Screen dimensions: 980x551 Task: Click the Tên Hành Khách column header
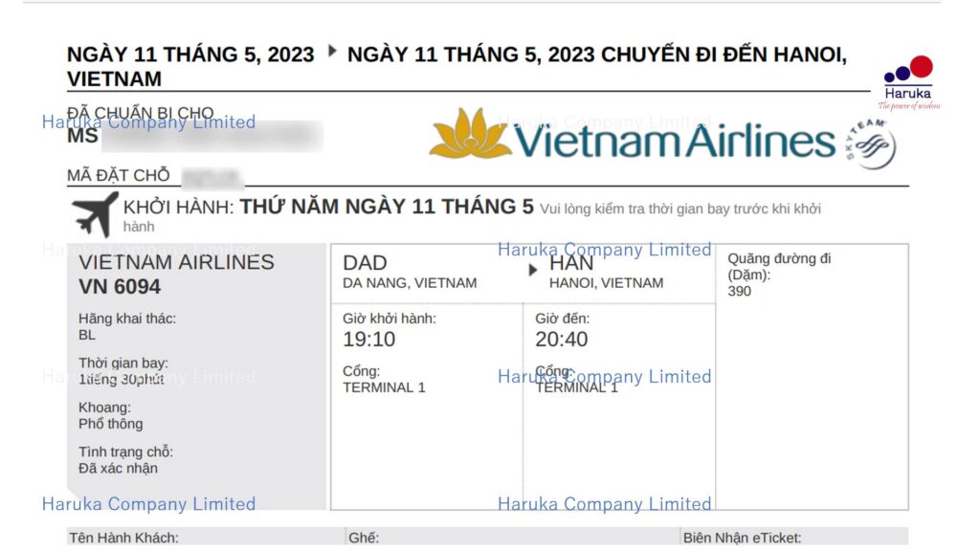click(x=123, y=538)
